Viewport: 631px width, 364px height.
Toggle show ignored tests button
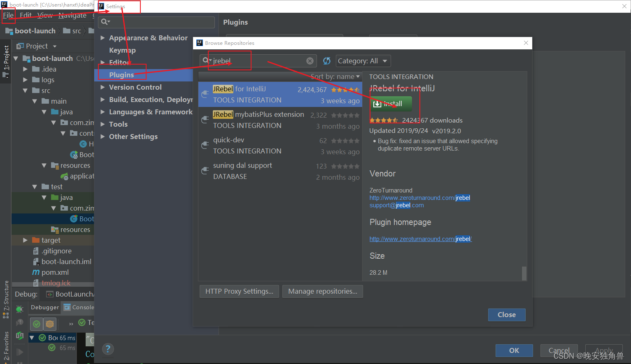[x=50, y=324]
